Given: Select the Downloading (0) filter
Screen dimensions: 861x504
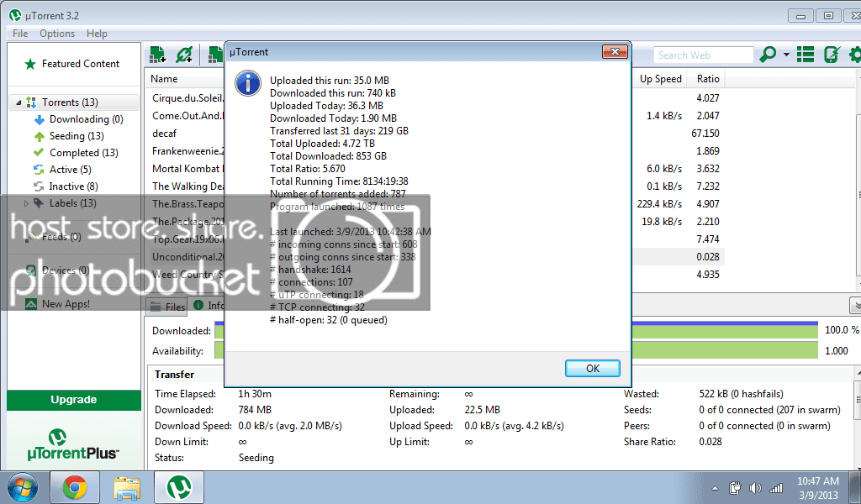Looking at the screenshot, I should click(x=87, y=119).
